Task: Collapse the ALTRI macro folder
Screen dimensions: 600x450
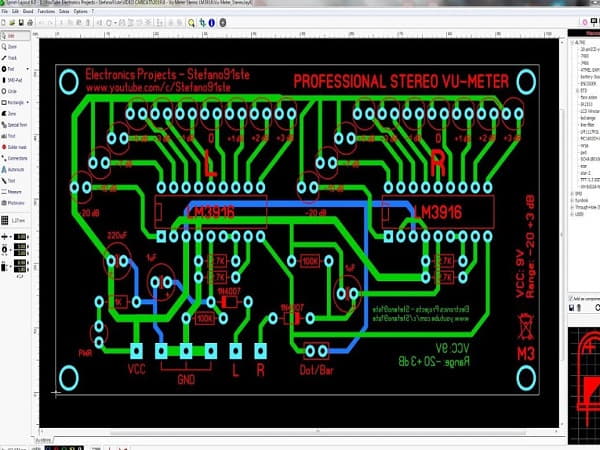Action: [572, 42]
